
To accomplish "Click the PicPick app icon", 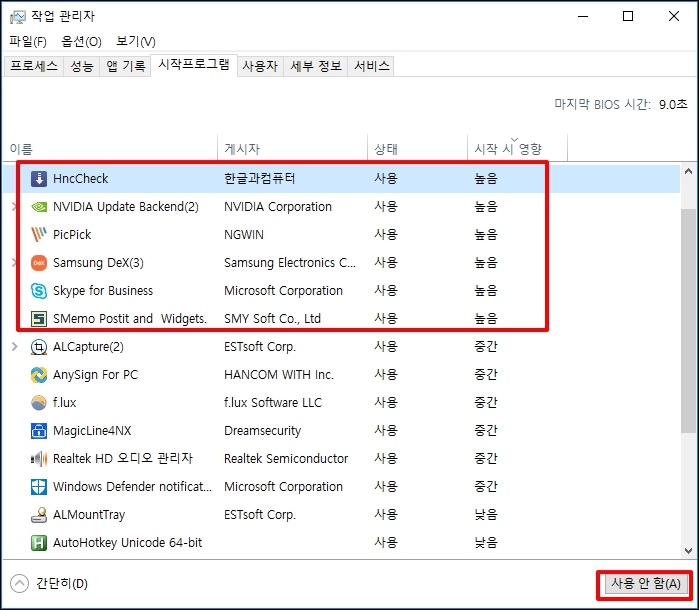I will [39, 235].
